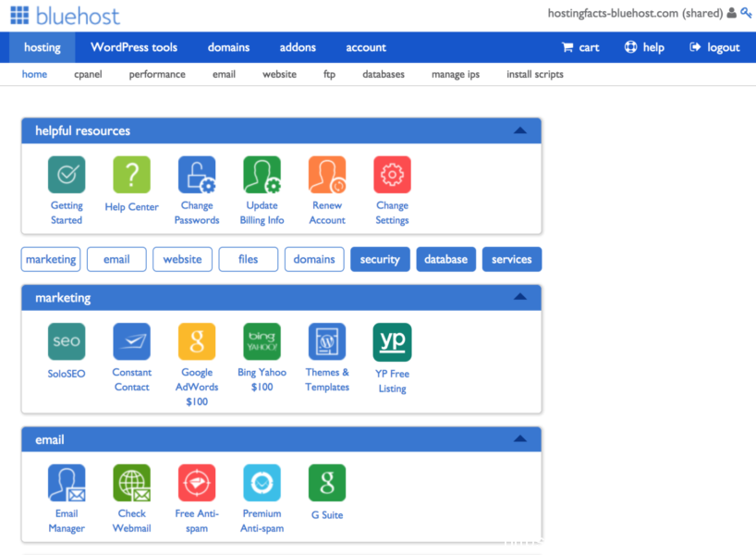The image size is (756, 555).
Task: Open install scripts sub-navigation
Action: 535,74
